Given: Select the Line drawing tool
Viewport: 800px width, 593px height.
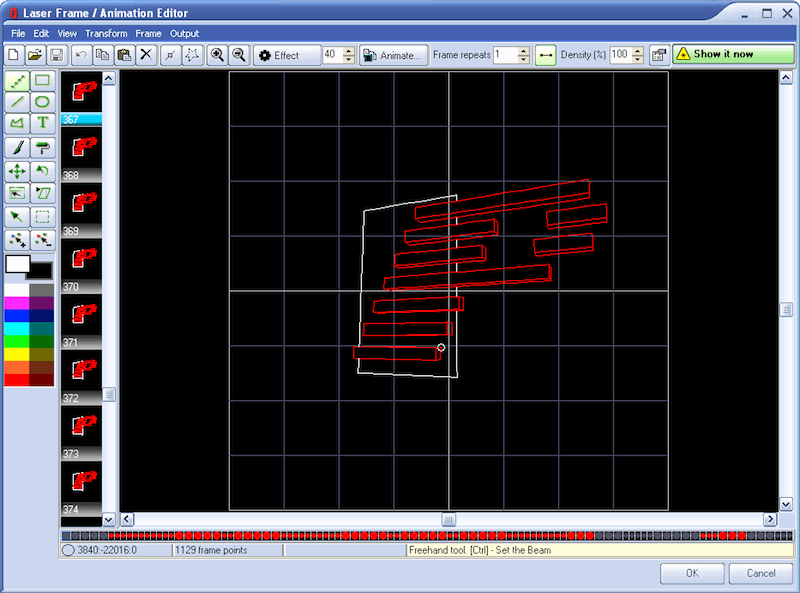Looking at the screenshot, I should (x=18, y=102).
